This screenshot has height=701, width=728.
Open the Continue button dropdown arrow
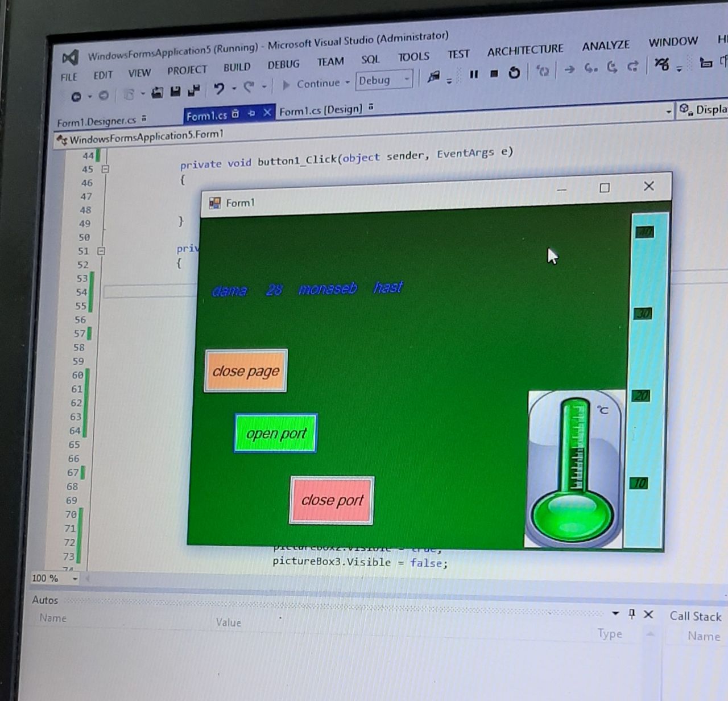348,83
